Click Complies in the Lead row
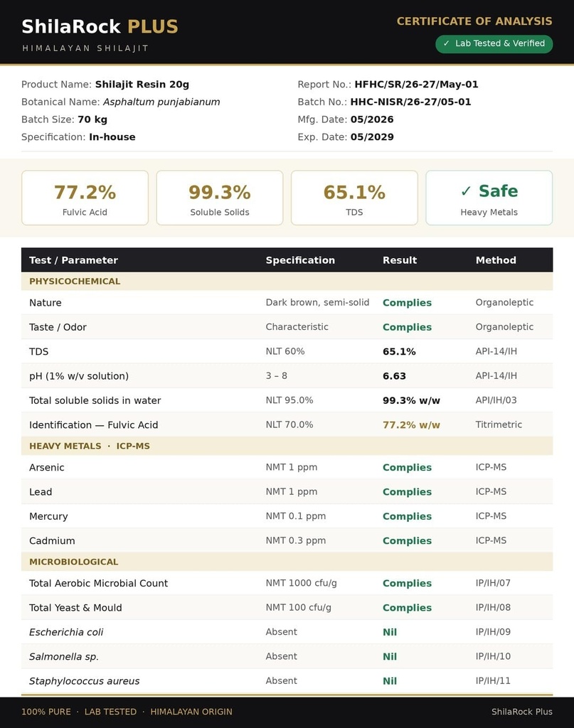The height and width of the screenshot is (728, 574). coord(407,492)
